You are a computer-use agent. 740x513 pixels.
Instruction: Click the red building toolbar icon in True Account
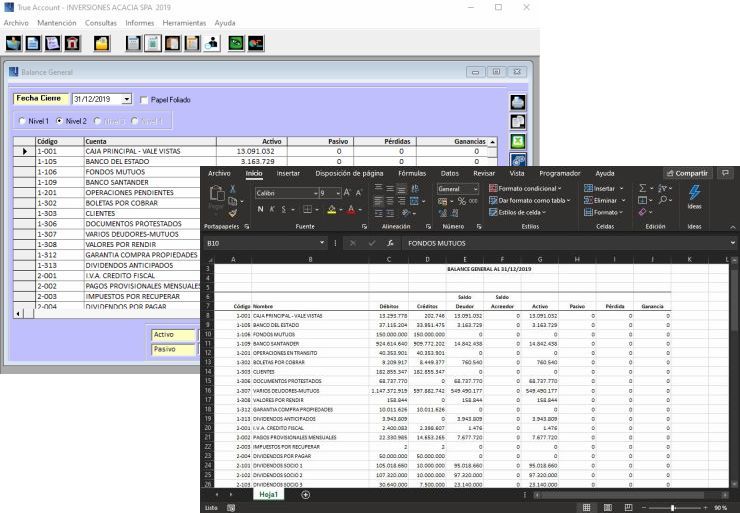[72, 43]
